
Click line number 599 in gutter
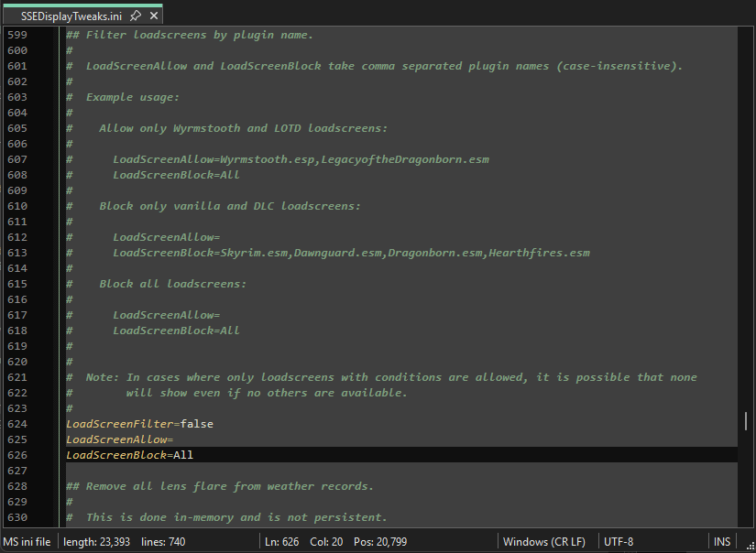click(x=17, y=35)
